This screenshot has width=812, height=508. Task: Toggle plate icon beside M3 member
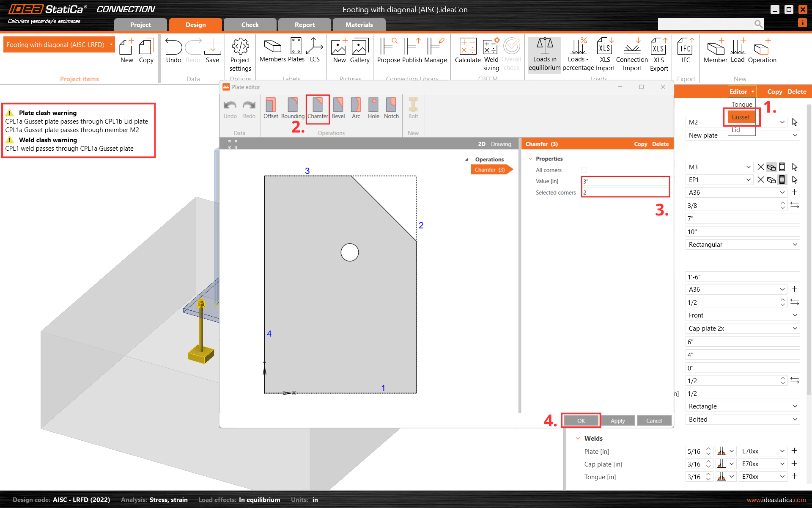(771, 167)
